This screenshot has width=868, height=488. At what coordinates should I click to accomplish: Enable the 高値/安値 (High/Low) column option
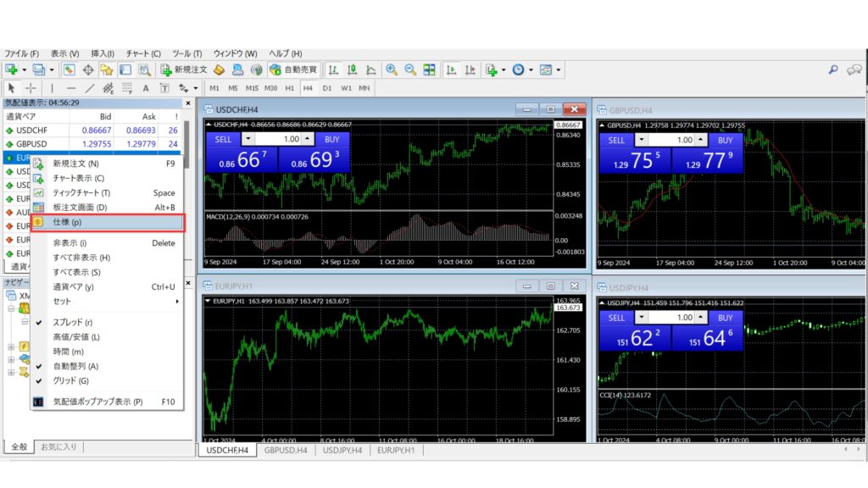[76, 337]
